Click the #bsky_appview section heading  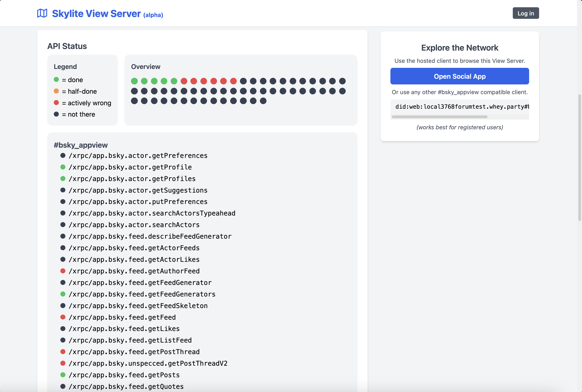[81, 145]
